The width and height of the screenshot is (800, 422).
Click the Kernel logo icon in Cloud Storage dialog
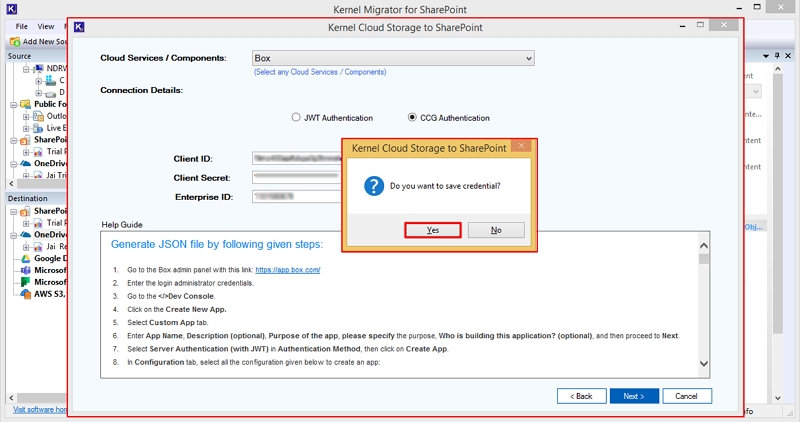tap(79, 27)
